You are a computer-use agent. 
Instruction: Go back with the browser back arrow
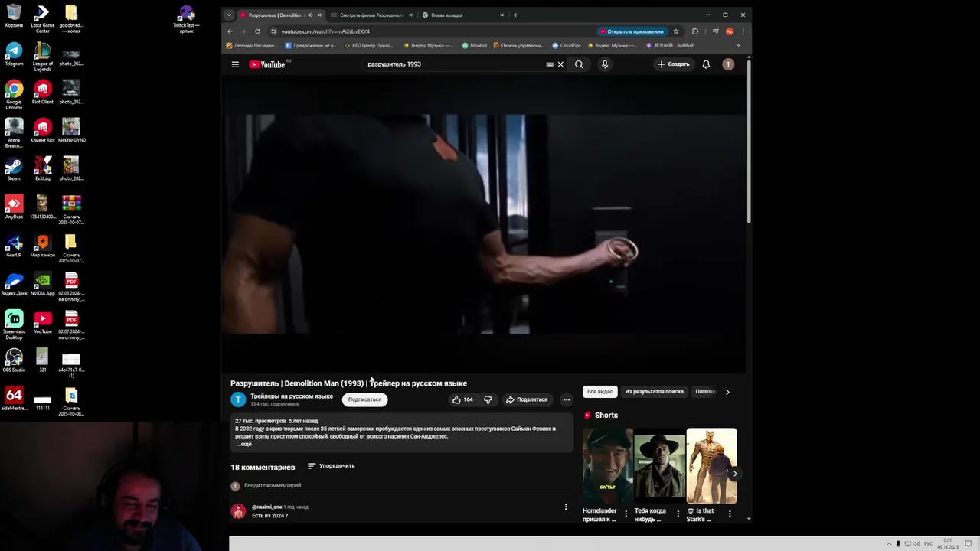[x=230, y=31]
